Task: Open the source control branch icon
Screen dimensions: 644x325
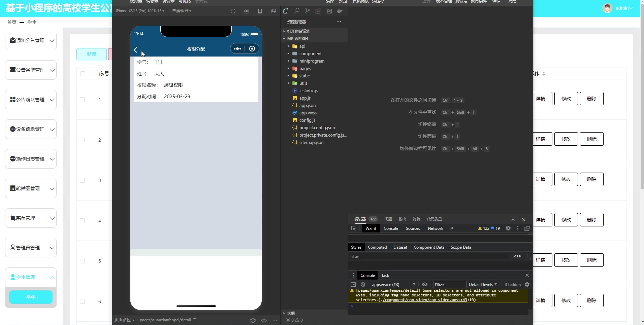Action: click(x=307, y=11)
